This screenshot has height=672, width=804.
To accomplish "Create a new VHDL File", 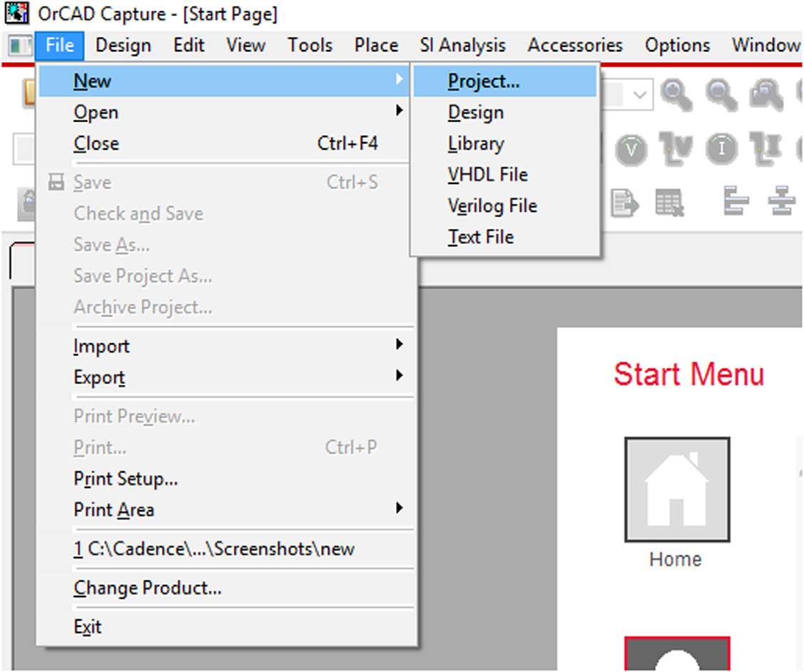I will coord(487,175).
